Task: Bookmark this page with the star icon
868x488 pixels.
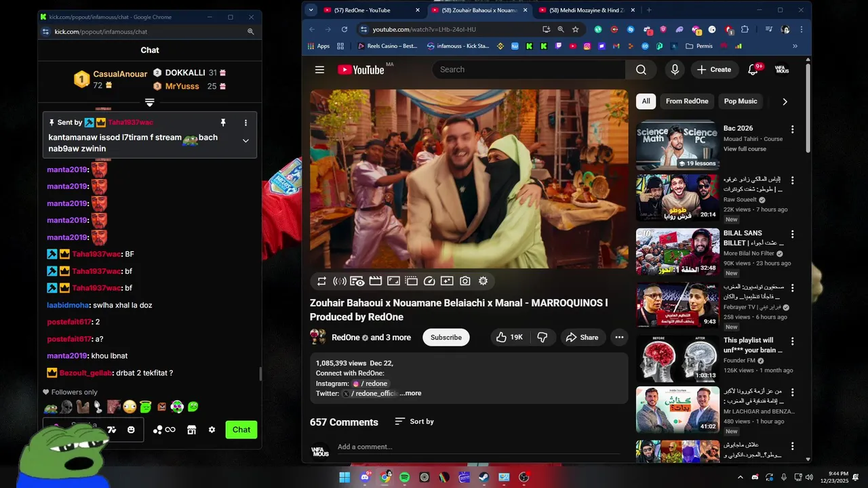Action: coord(576,30)
